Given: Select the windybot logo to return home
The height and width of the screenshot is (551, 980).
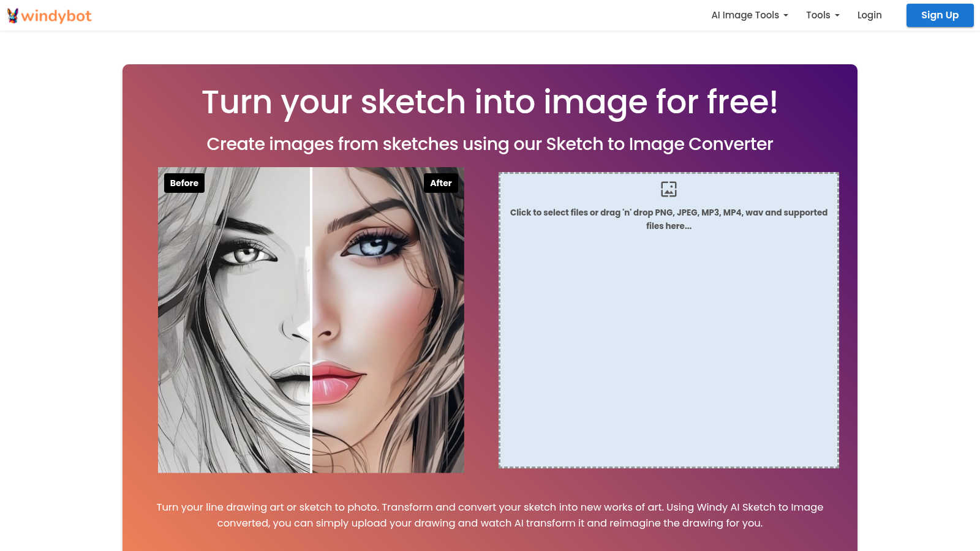Looking at the screenshot, I should click(49, 15).
